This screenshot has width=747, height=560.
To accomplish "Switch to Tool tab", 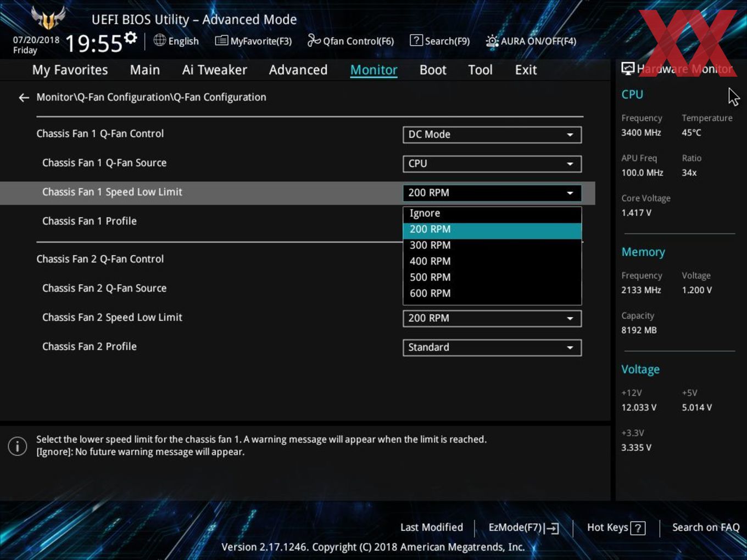I will point(481,70).
